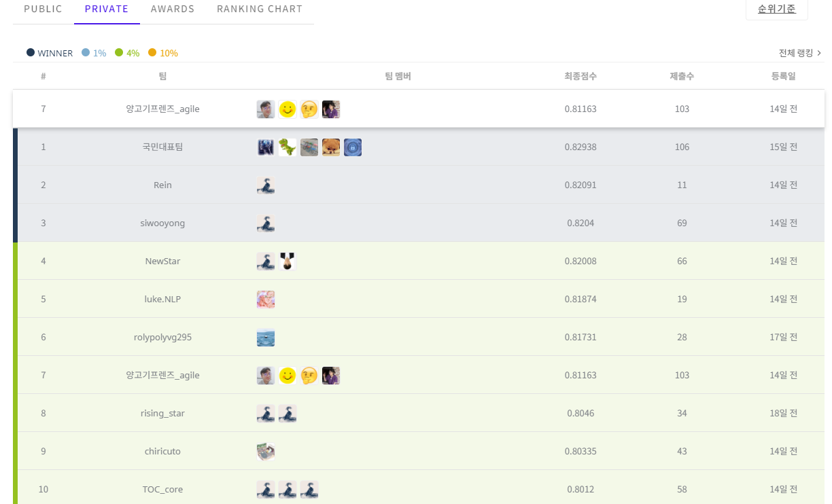Click the smiley avatar in the highlighted white row

[288, 109]
